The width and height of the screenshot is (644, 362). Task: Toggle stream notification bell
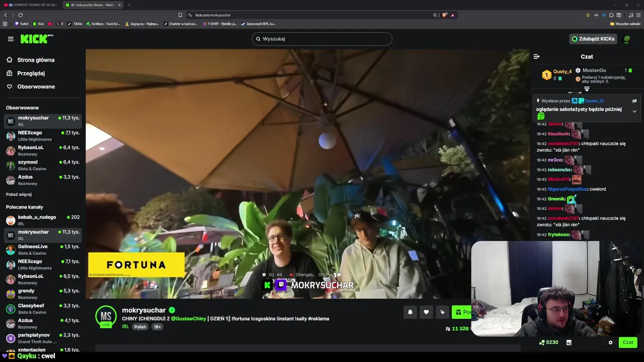(x=410, y=312)
